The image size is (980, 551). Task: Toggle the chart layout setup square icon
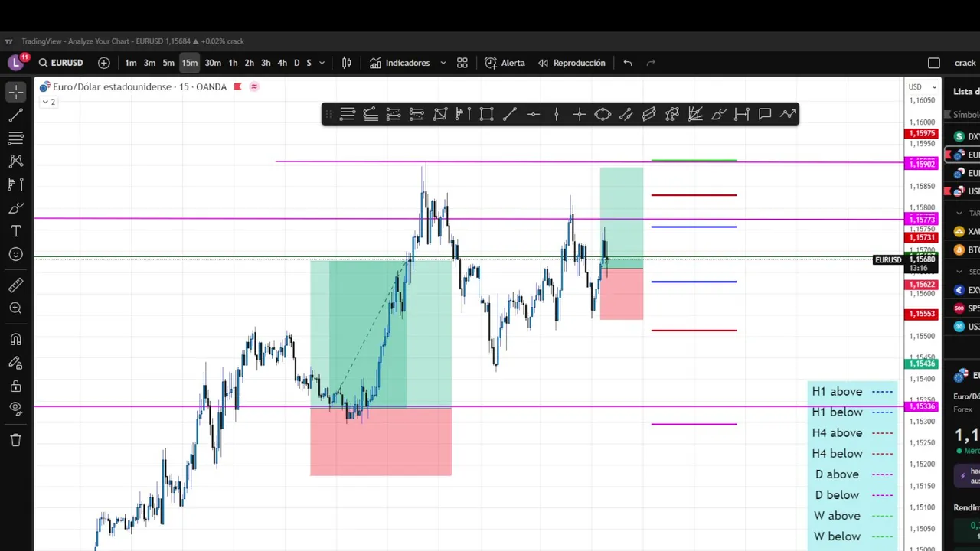(x=934, y=63)
